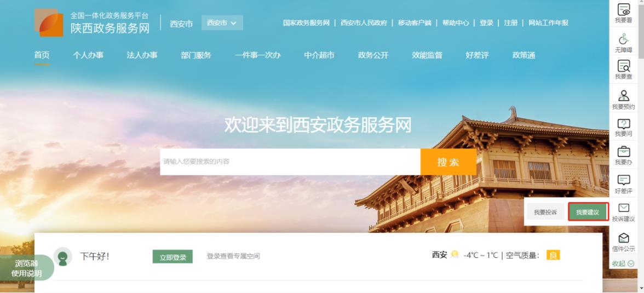
Task: Open the 投诉建议 envelope icon
Action: coord(623,208)
